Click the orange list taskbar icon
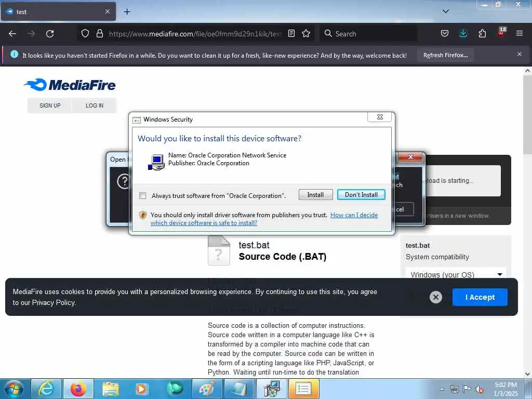Image resolution: width=532 pixels, height=399 pixels. click(x=303, y=389)
